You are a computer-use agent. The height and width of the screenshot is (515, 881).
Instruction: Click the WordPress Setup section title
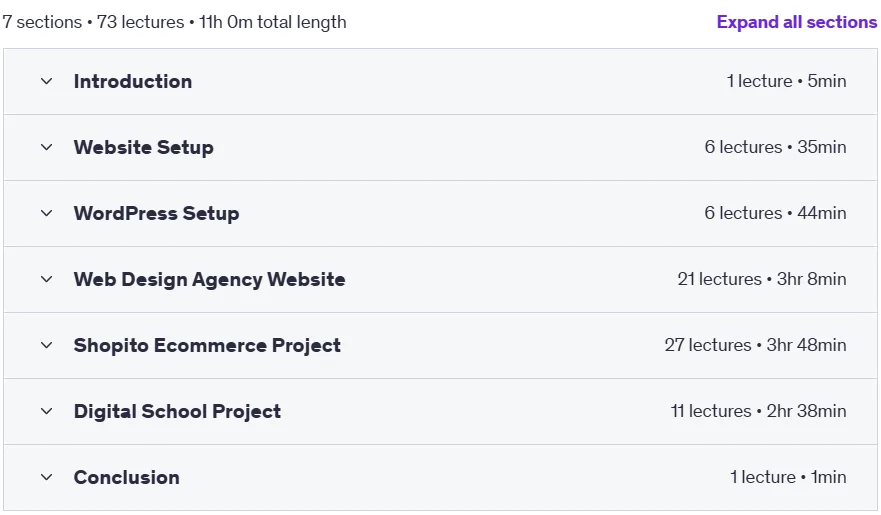pos(156,213)
